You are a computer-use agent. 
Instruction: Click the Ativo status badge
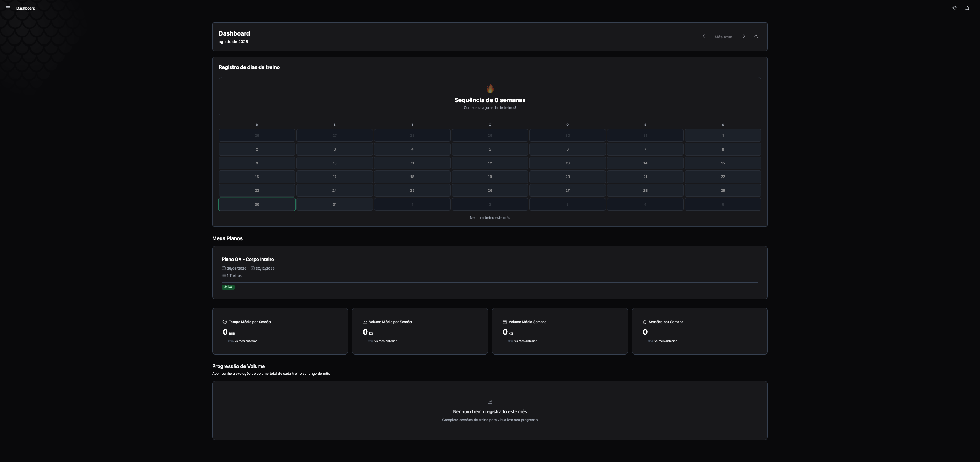[228, 287]
